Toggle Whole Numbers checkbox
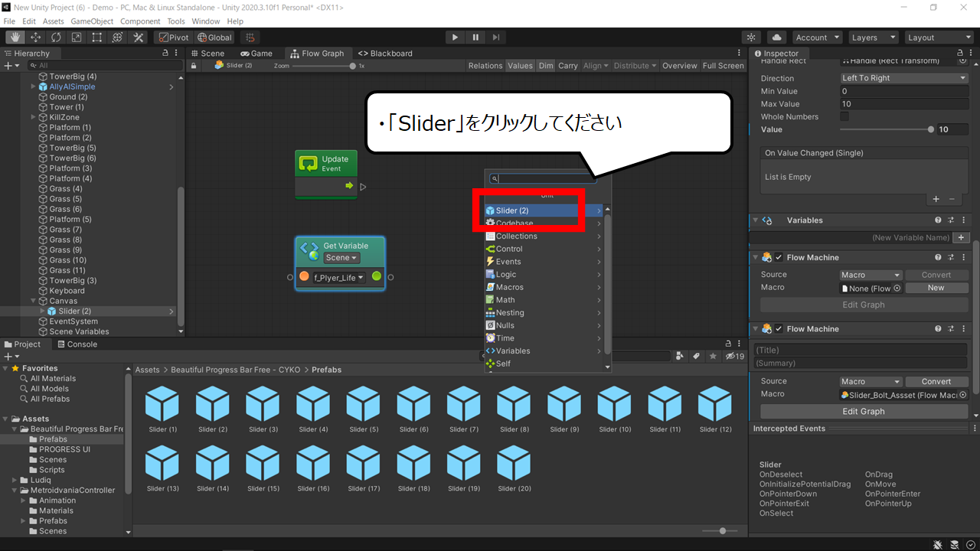This screenshot has height=551, width=980. [x=844, y=116]
